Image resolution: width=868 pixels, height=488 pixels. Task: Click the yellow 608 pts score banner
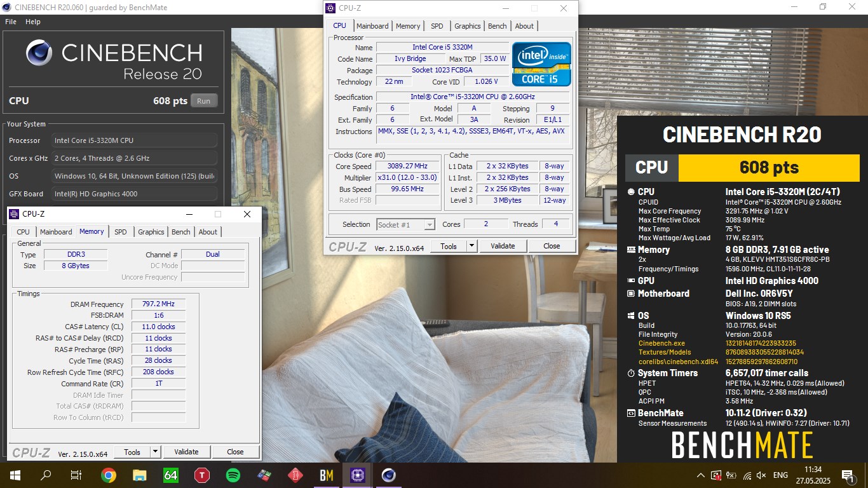(769, 168)
